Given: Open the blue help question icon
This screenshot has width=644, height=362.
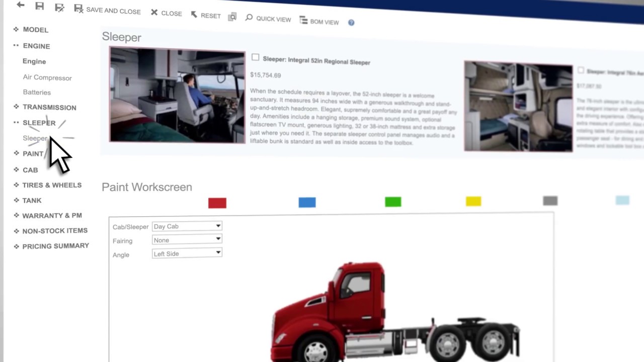Looking at the screenshot, I should coord(351,23).
